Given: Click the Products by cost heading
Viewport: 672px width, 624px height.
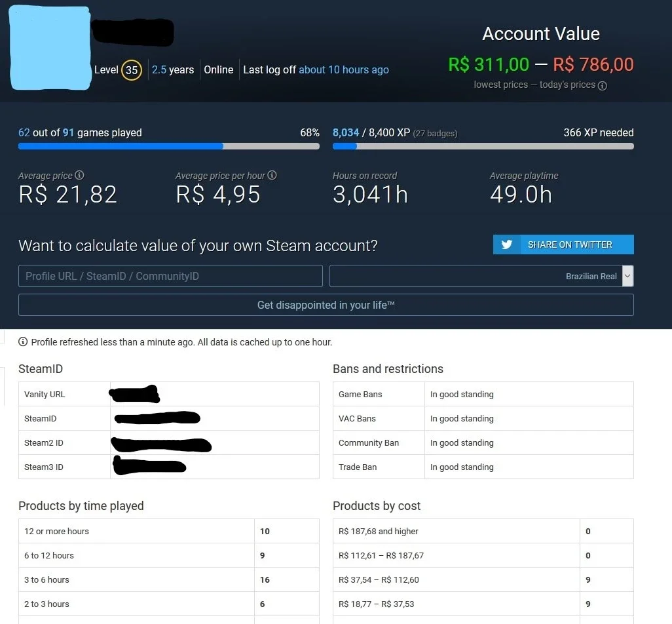Looking at the screenshot, I should point(377,506).
